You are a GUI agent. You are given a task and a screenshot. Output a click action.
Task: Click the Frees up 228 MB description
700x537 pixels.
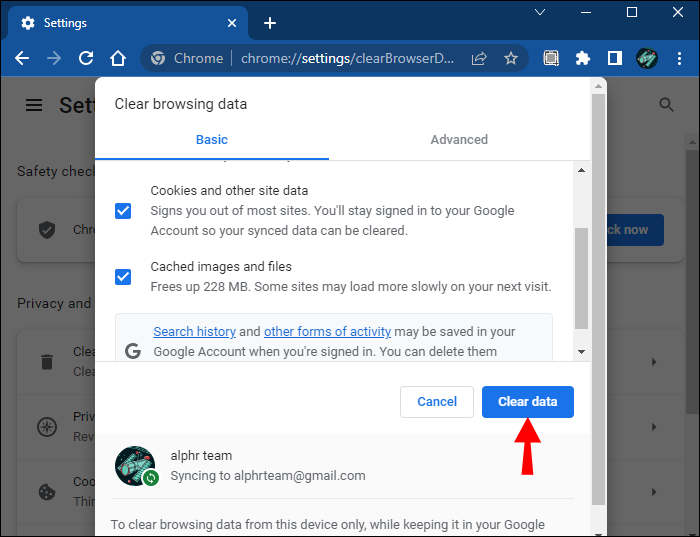pyautogui.click(x=351, y=287)
